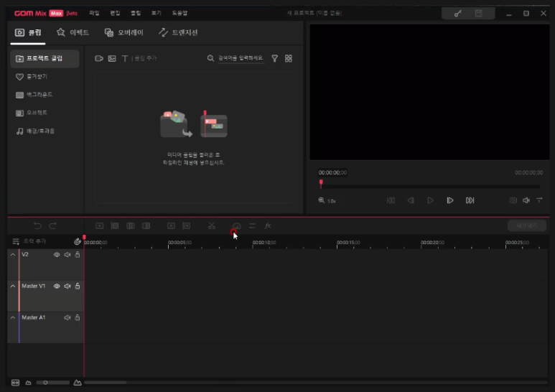Select the scissors cut tool

pyautogui.click(x=212, y=225)
